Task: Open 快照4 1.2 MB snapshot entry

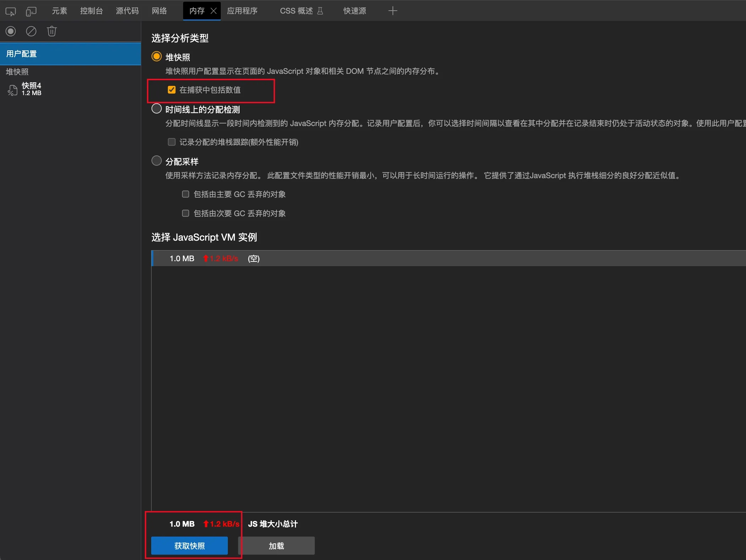Action: tap(71, 89)
